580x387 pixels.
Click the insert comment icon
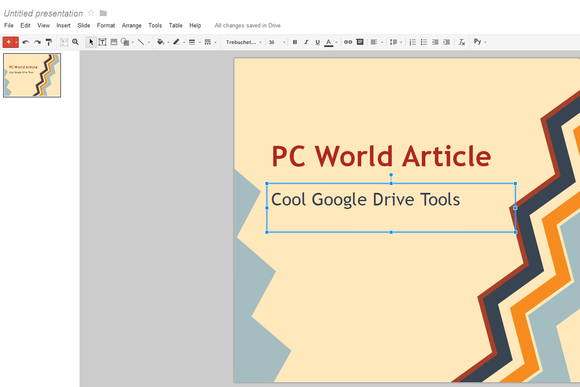tap(360, 42)
